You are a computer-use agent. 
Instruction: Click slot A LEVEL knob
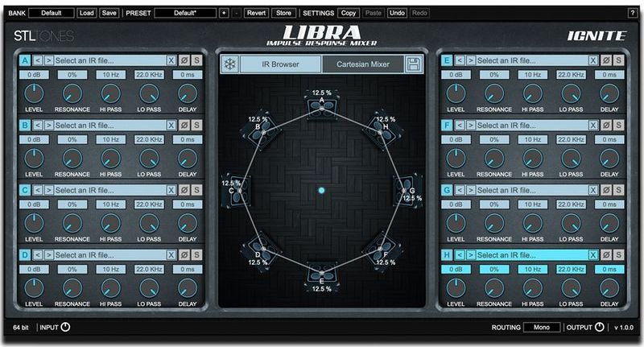34,93
